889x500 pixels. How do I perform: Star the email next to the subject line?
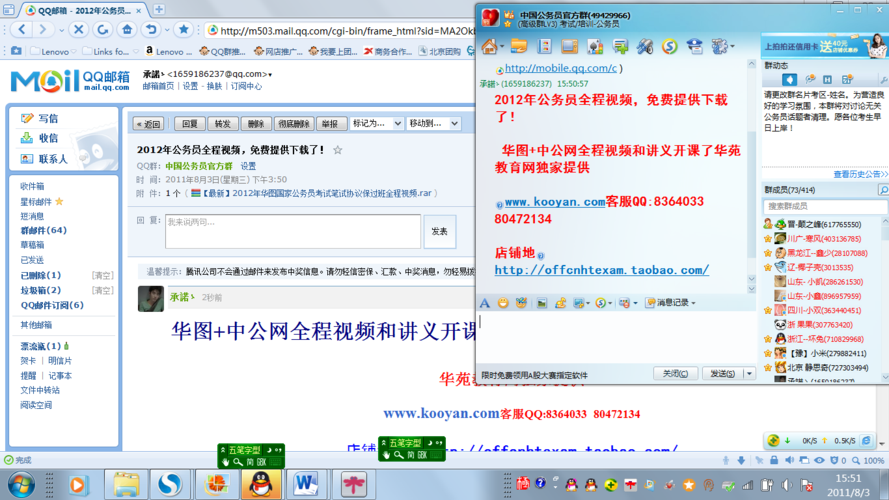pyautogui.click(x=338, y=150)
